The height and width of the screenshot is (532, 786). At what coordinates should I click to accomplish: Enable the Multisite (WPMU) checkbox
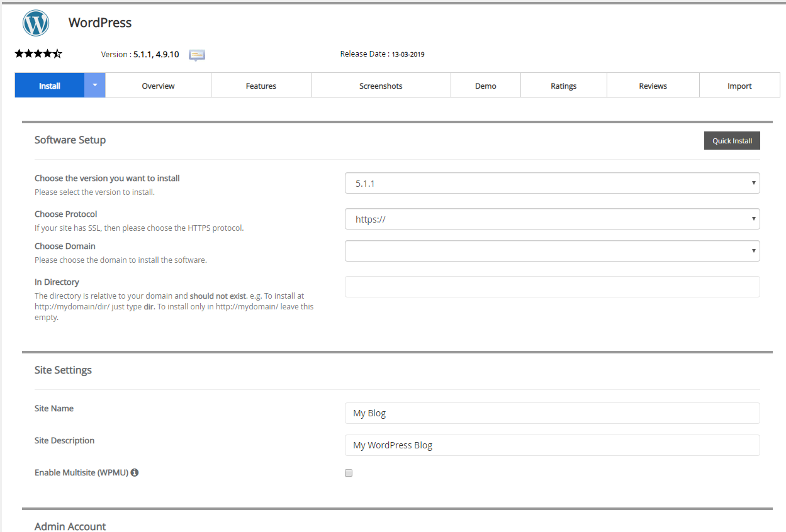point(349,473)
